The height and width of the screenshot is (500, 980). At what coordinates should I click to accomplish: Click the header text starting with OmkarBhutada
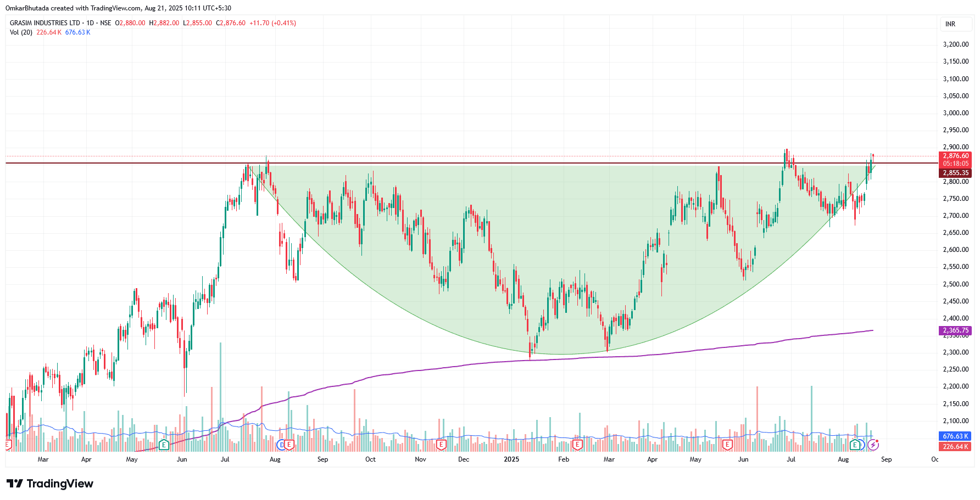[x=118, y=8]
